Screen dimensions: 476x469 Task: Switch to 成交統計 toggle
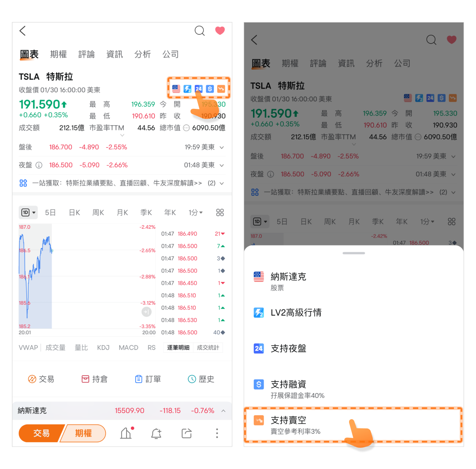coord(208,348)
